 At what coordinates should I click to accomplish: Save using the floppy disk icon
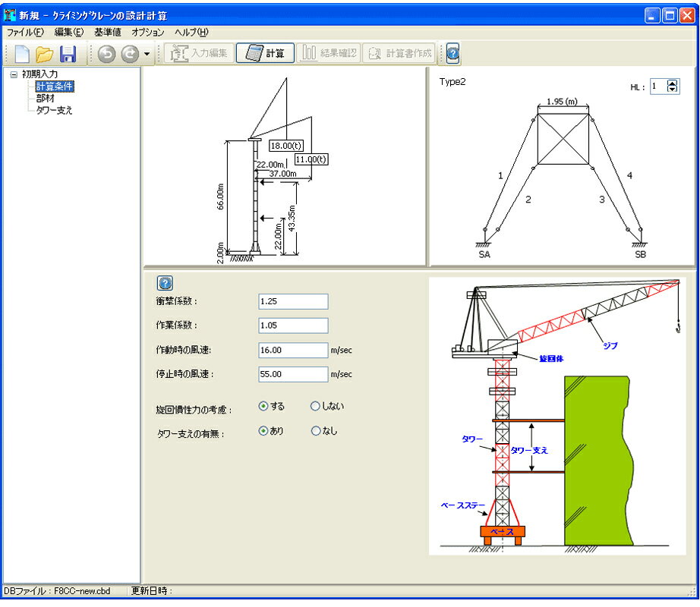pyautogui.click(x=68, y=54)
